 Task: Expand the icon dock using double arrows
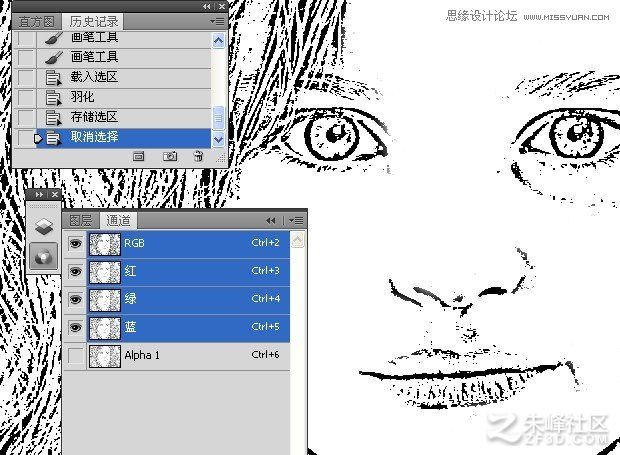[x=40, y=194]
